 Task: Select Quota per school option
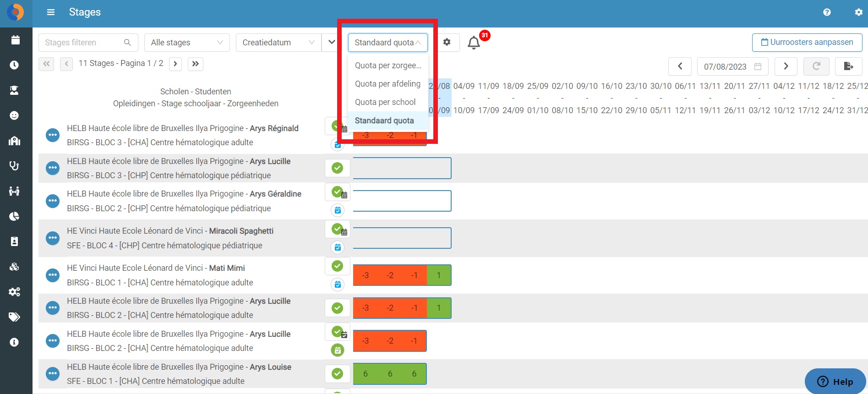click(x=385, y=102)
